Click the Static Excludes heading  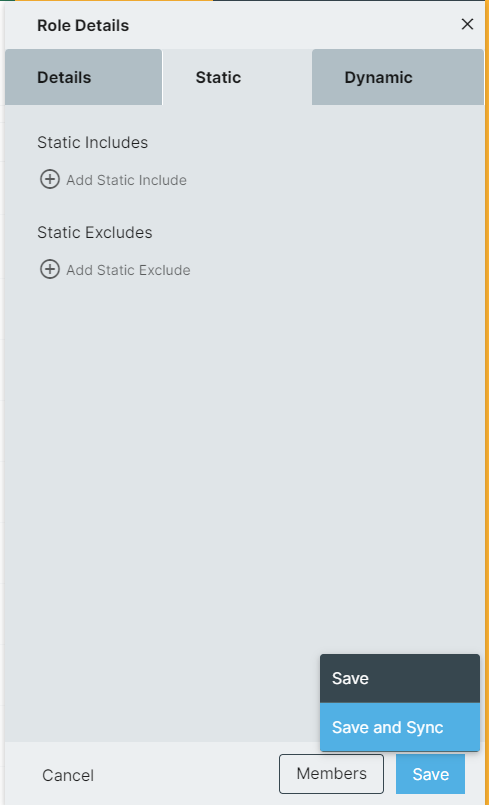coord(95,233)
